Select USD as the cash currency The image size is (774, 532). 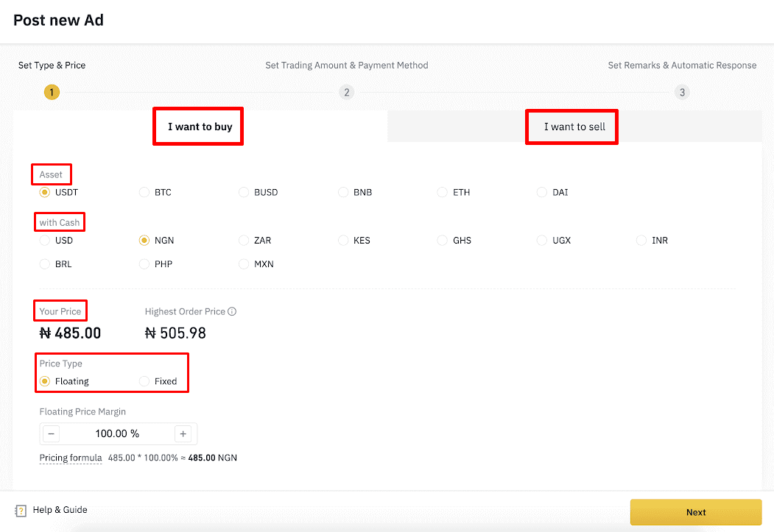(45, 241)
